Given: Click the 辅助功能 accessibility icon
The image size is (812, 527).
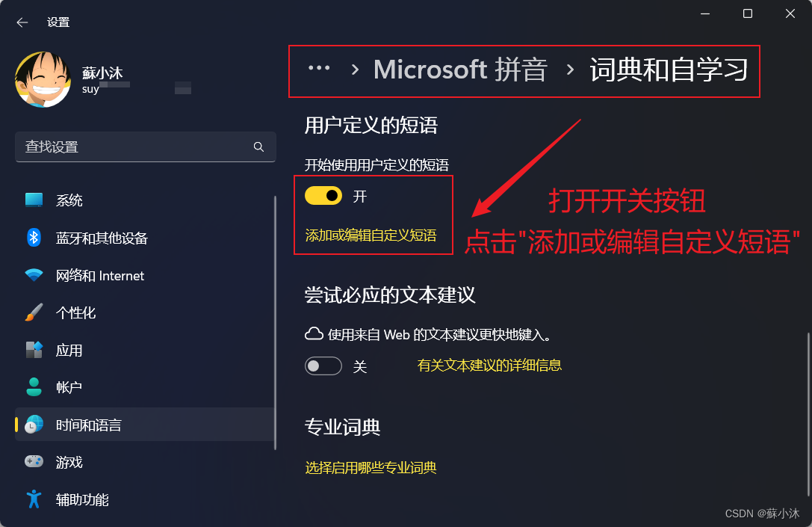Looking at the screenshot, I should (x=34, y=499).
